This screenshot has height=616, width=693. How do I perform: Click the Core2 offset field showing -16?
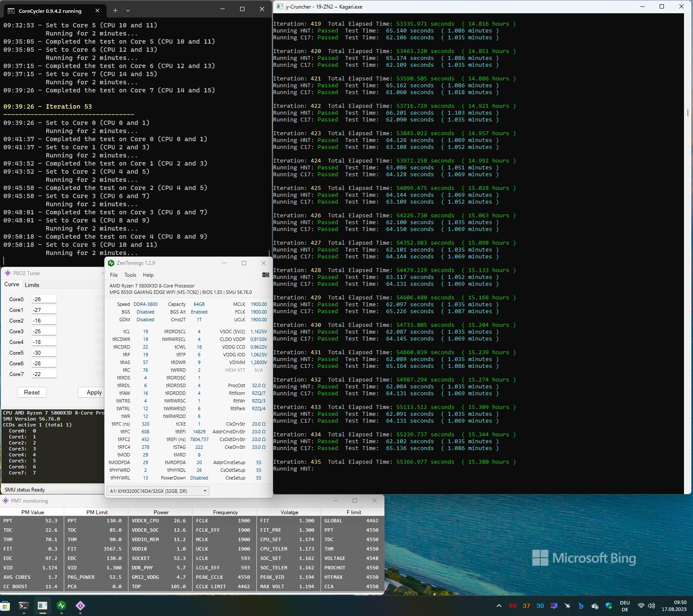click(44, 320)
